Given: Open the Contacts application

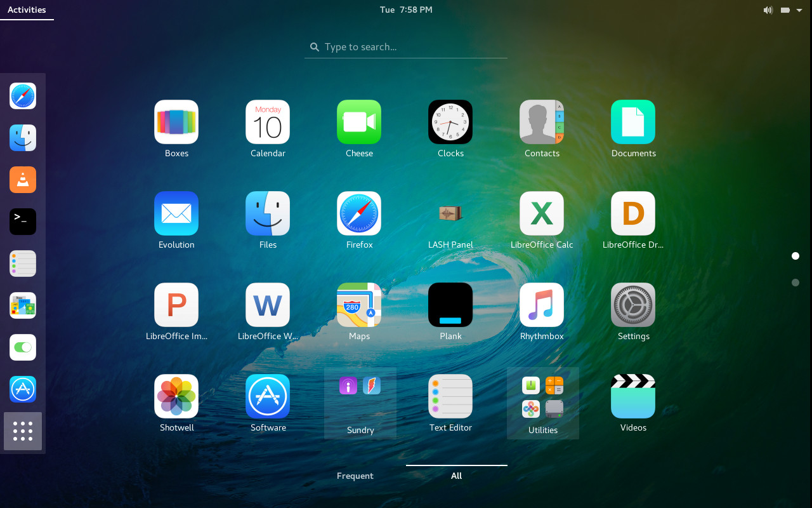Looking at the screenshot, I should tap(542, 122).
